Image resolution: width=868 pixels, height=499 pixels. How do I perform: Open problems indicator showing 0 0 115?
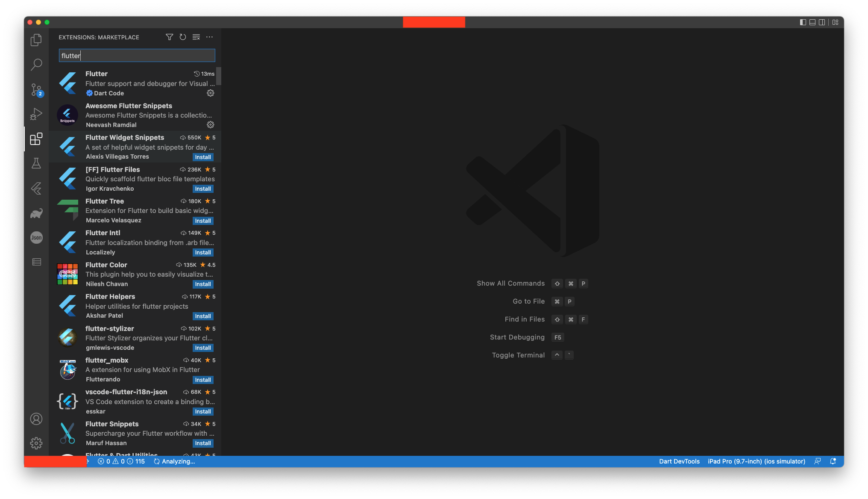pyautogui.click(x=121, y=462)
